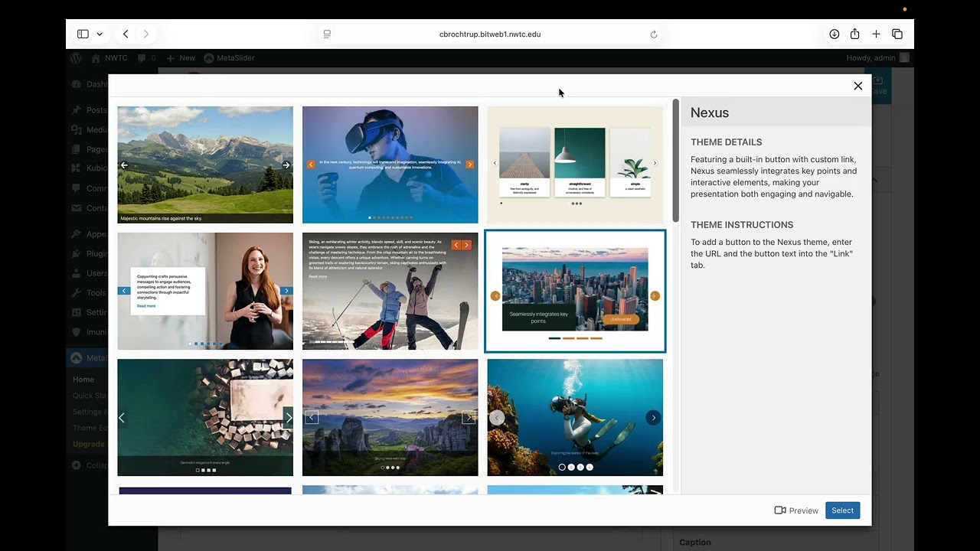Choose the scuba diver theme thumbnail

[x=575, y=417]
